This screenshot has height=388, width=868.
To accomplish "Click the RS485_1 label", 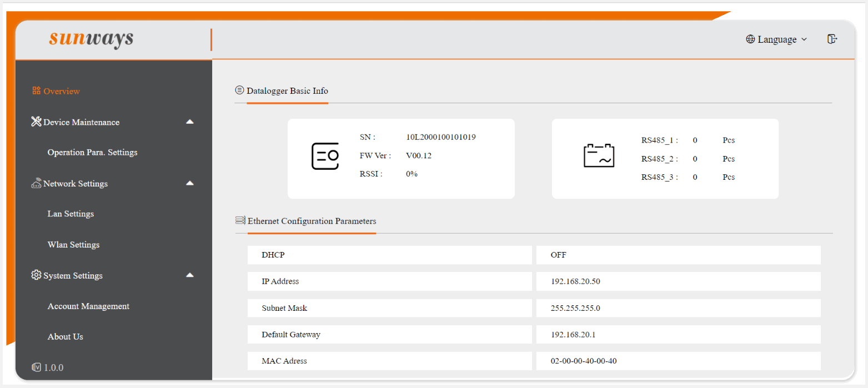I will click(660, 140).
